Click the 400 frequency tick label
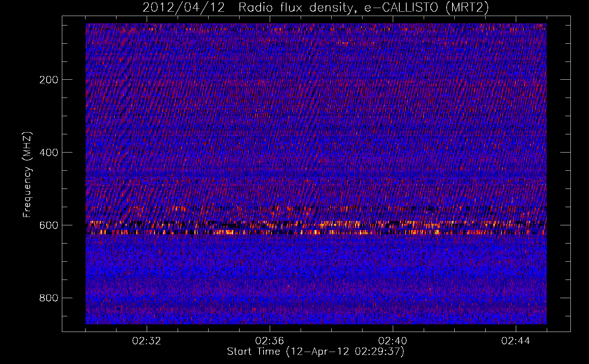The width and height of the screenshot is (589, 364). [49, 153]
